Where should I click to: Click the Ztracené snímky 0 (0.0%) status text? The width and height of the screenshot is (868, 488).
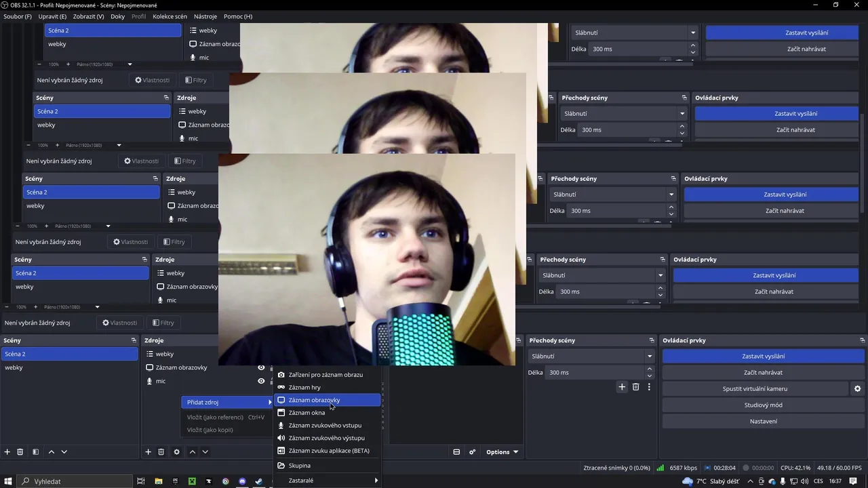point(616,468)
